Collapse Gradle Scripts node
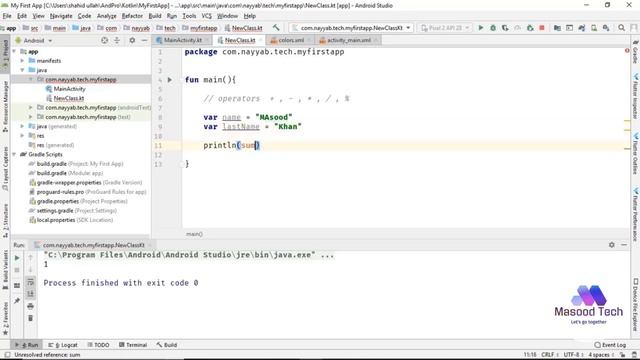Viewport: 640px width, 360px height. pos(14,154)
